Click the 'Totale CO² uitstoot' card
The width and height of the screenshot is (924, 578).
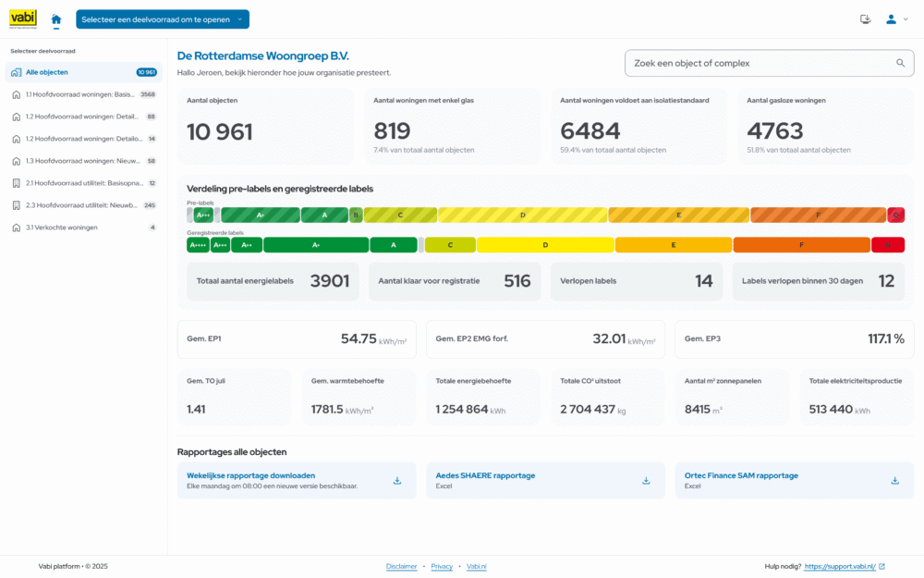tap(608, 397)
